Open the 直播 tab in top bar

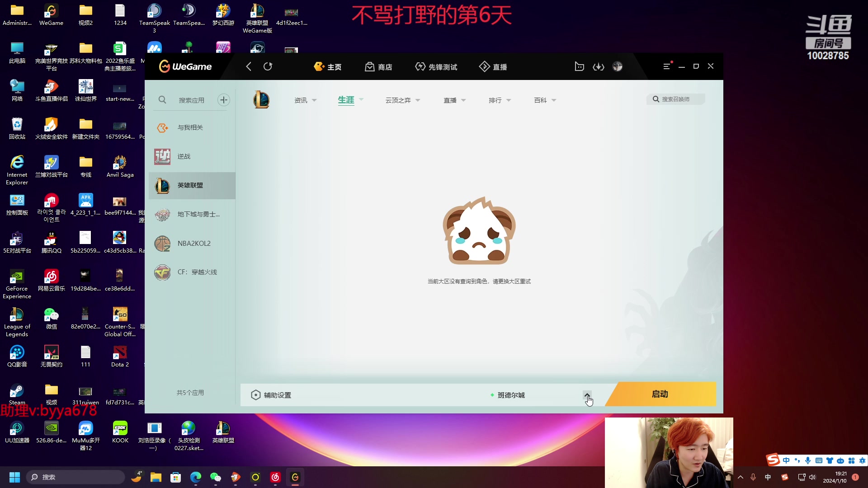(493, 67)
